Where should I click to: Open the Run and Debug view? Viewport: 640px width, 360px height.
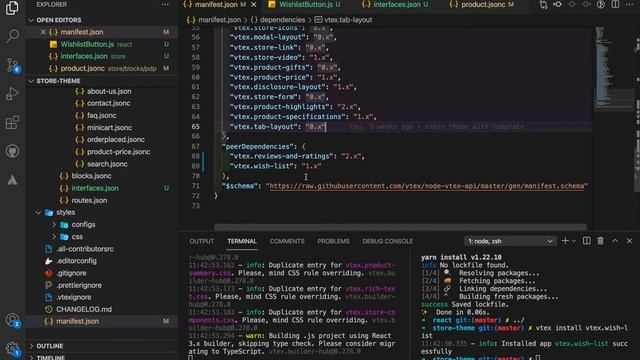12,93
